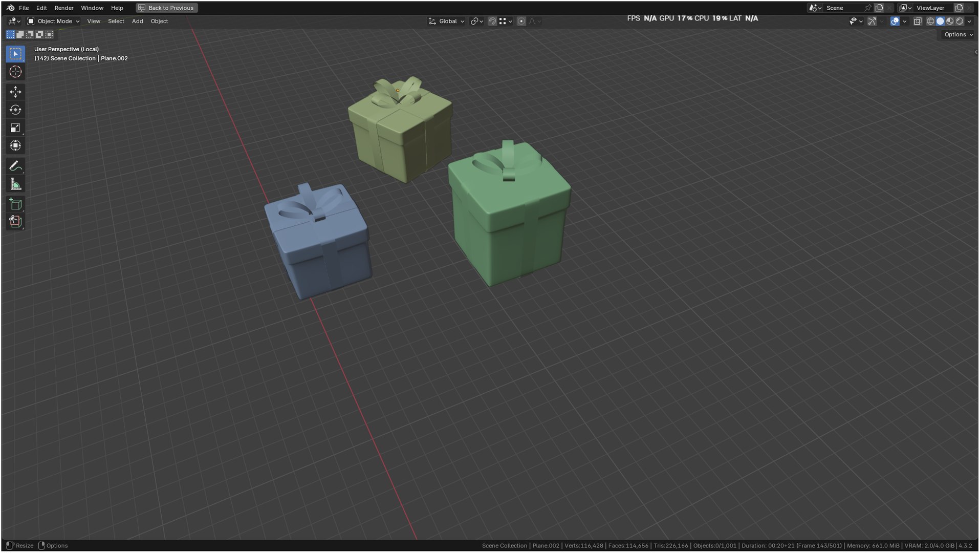Expand the sidebar arrow at right edge
The image size is (980, 553).
976,52
